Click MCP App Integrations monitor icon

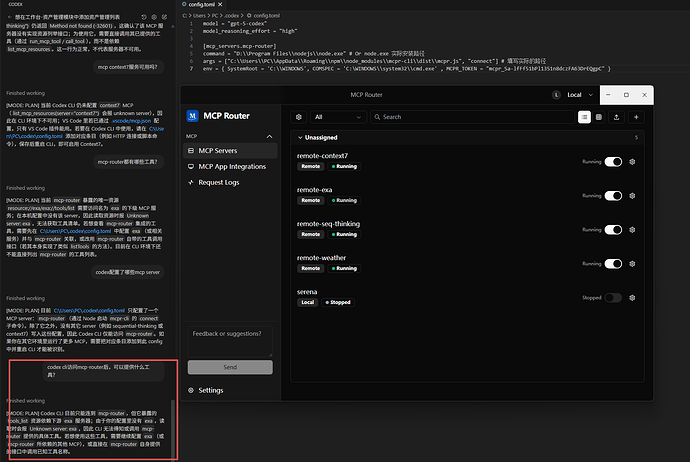191,166
